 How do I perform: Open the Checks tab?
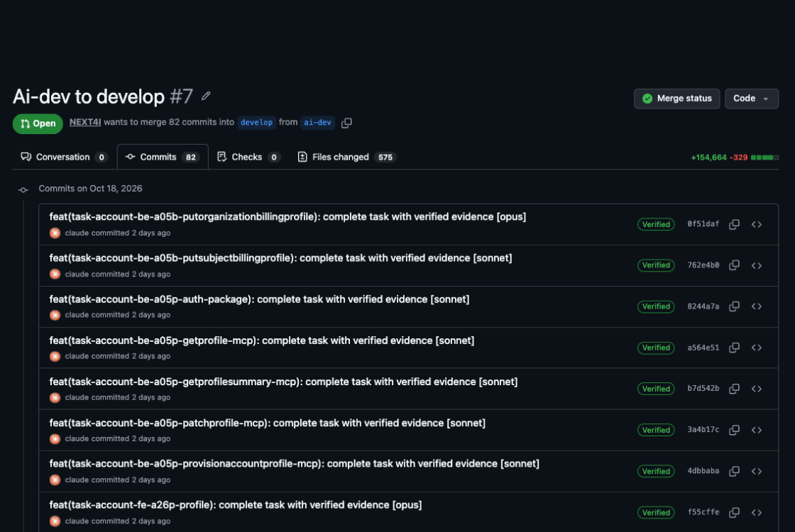[248, 157]
